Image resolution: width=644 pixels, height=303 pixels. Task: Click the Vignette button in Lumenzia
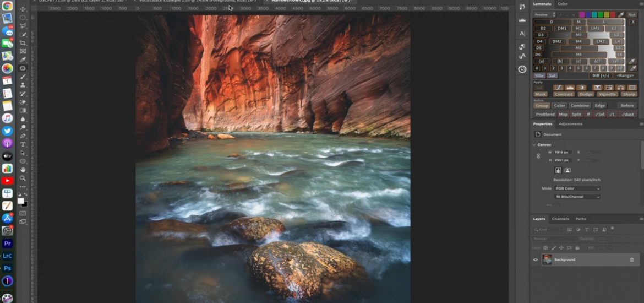(x=607, y=94)
